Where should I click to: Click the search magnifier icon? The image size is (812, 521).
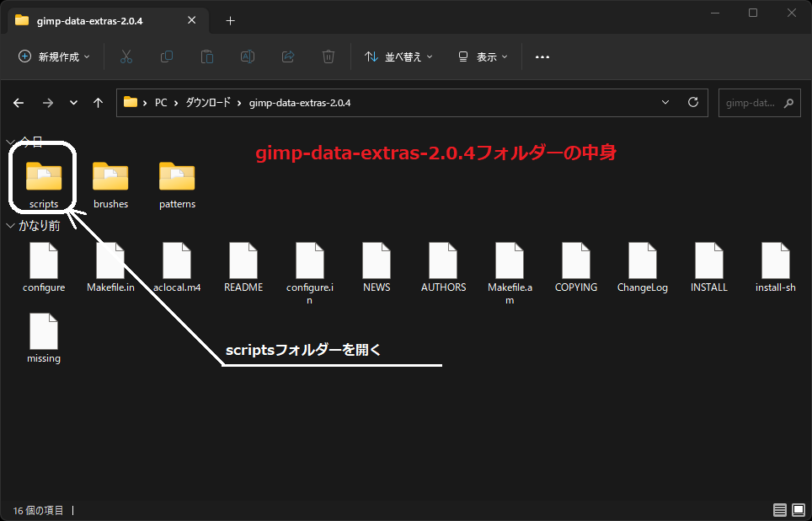pyautogui.click(x=788, y=103)
